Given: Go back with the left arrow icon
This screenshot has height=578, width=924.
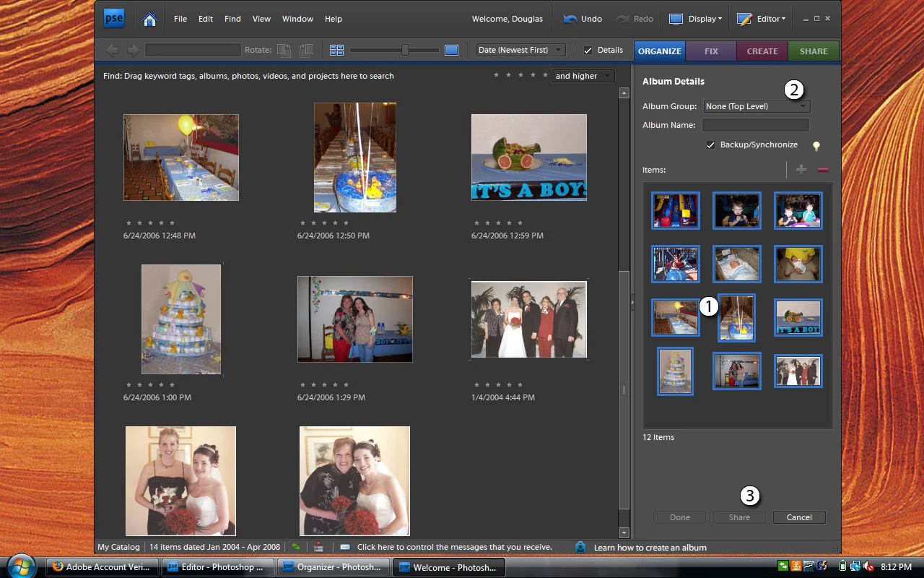Looking at the screenshot, I should point(112,50).
